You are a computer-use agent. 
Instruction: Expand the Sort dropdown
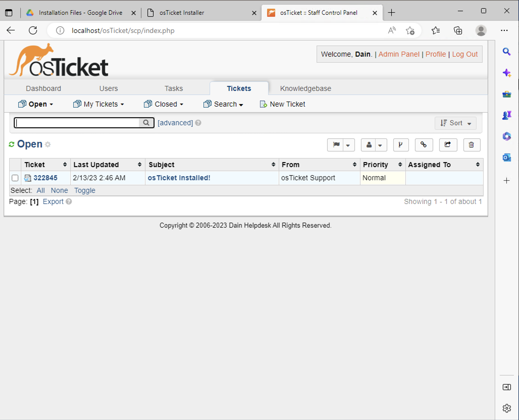tap(455, 123)
